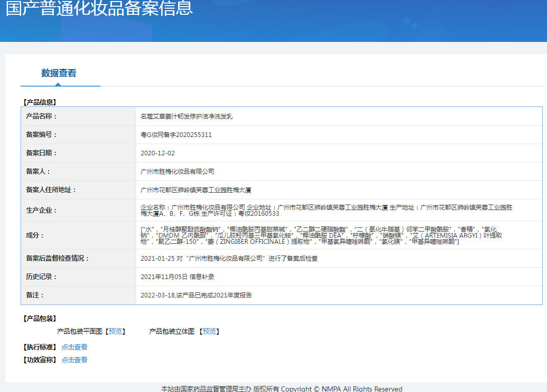Image resolution: width=547 pixels, height=392 pixels.
Task: Open 点击查看 link for 执行标准
Action: 74,347
